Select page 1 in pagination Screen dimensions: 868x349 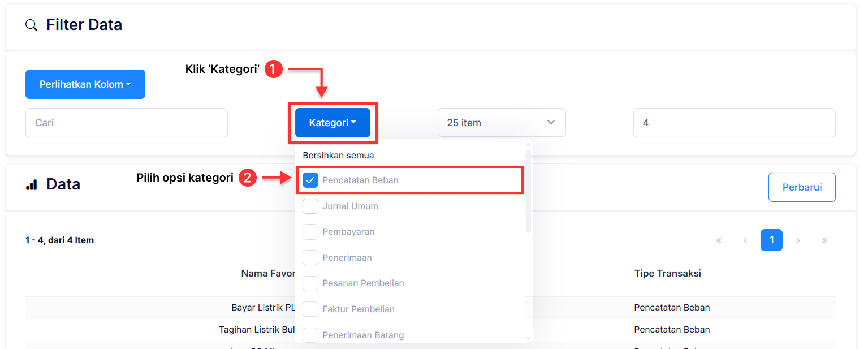click(x=771, y=240)
